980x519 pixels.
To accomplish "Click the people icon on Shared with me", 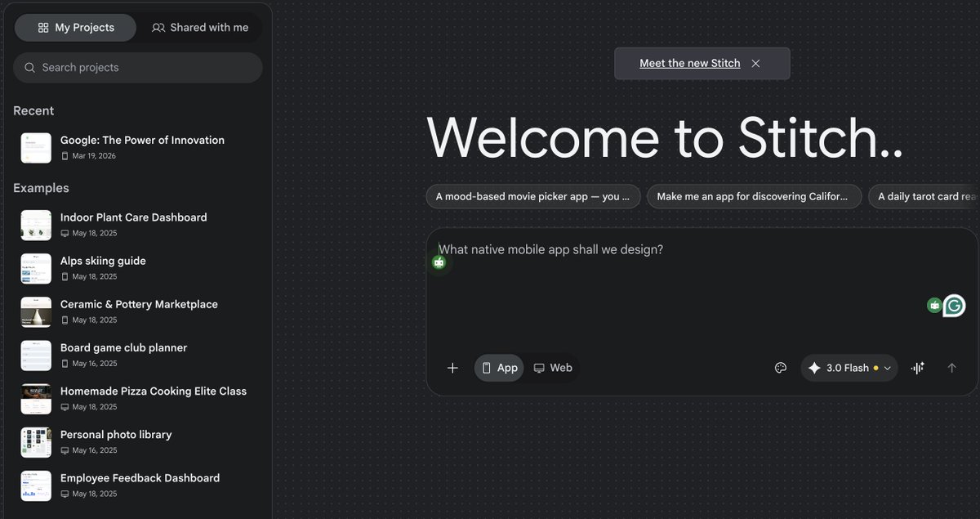I will (x=158, y=28).
